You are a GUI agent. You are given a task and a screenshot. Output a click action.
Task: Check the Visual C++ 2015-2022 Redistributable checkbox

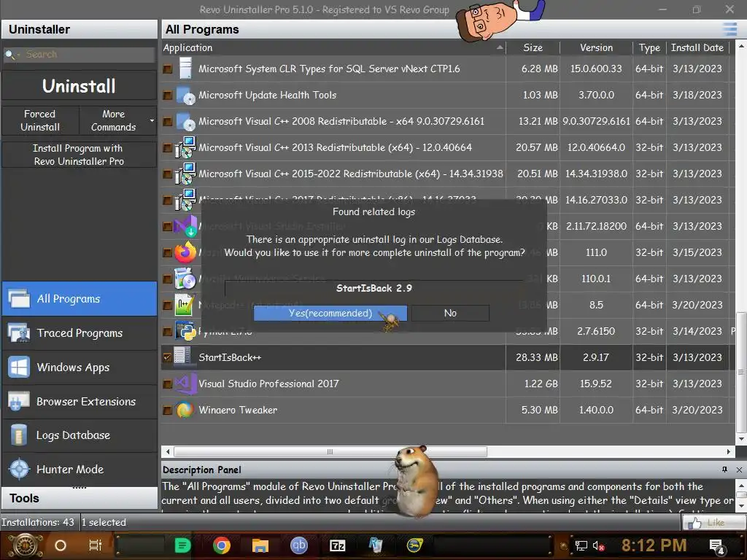(x=167, y=174)
